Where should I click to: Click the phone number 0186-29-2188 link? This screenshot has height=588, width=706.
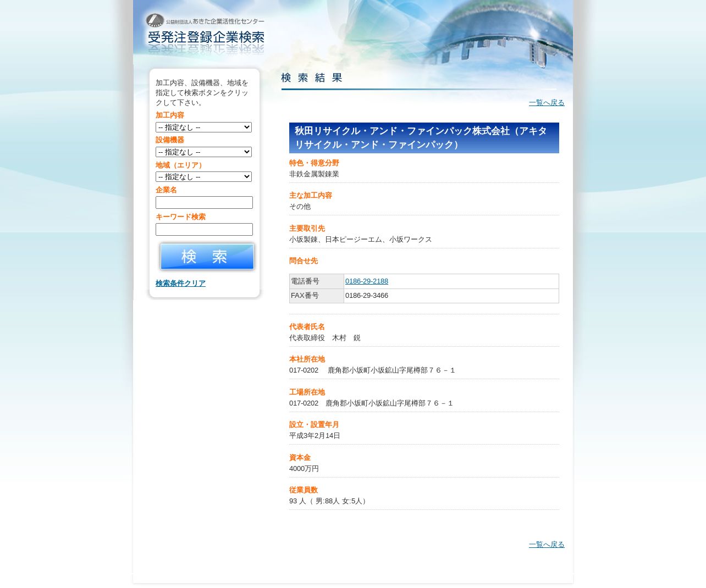[367, 281]
